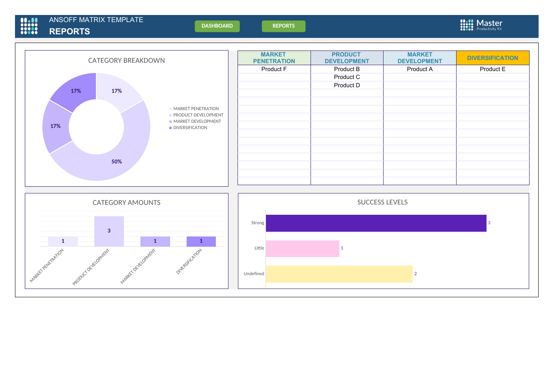Screen dimensions: 554x392
Task: Click the PRODUCT DEVELOPMENT legend swatch
Action: pos(170,115)
